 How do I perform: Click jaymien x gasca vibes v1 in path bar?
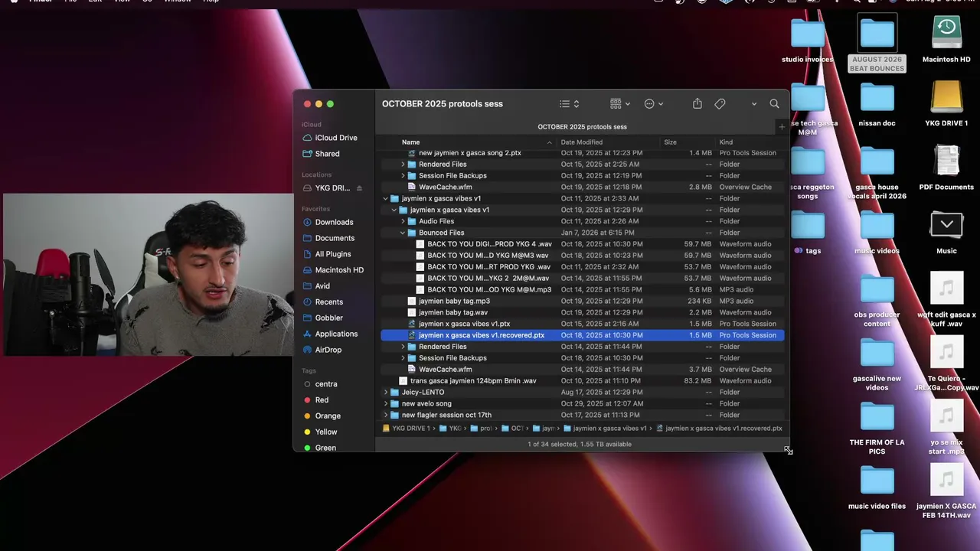605,429
